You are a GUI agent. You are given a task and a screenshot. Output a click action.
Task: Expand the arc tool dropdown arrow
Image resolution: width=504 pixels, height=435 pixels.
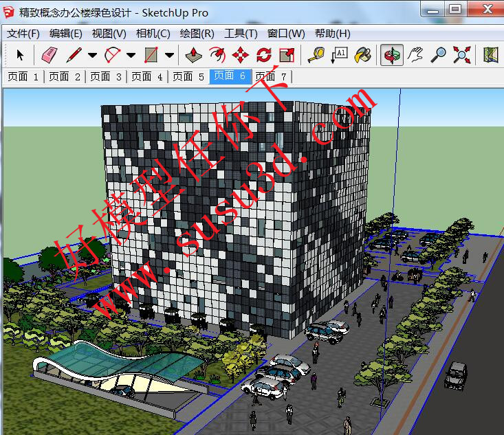coord(131,55)
